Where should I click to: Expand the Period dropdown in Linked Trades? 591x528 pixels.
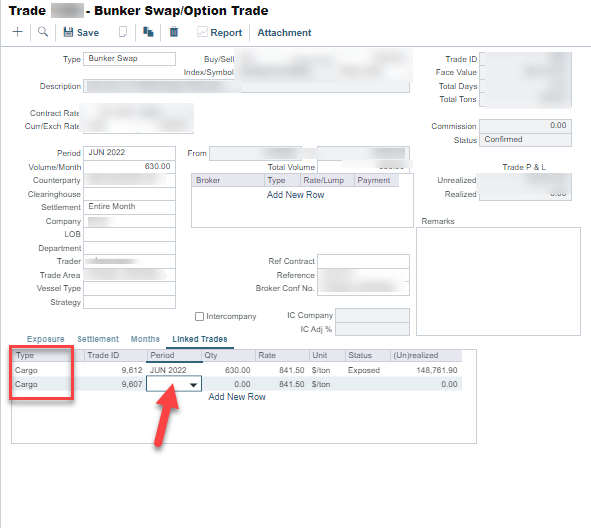(193, 385)
